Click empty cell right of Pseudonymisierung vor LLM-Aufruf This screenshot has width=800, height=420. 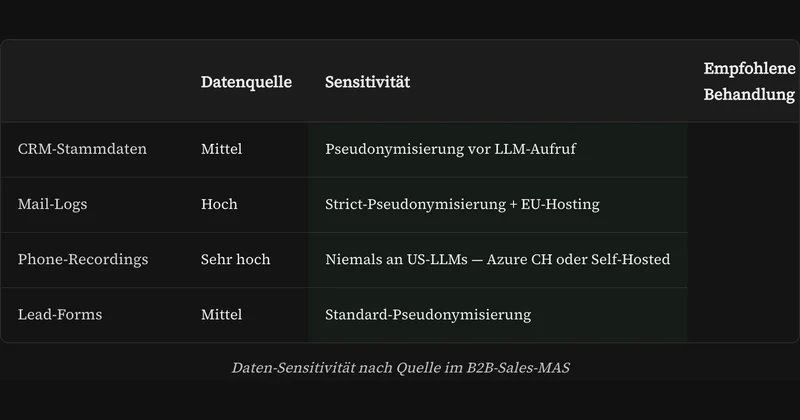click(x=743, y=149)
